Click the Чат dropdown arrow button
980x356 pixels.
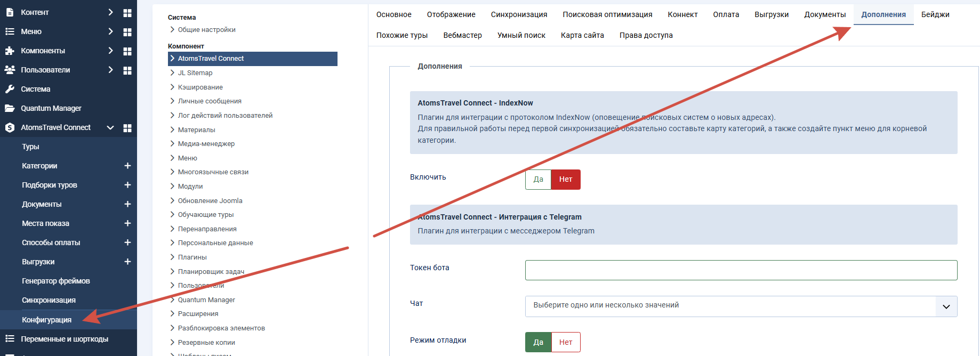pyautogui.click(x=946, y=306)
